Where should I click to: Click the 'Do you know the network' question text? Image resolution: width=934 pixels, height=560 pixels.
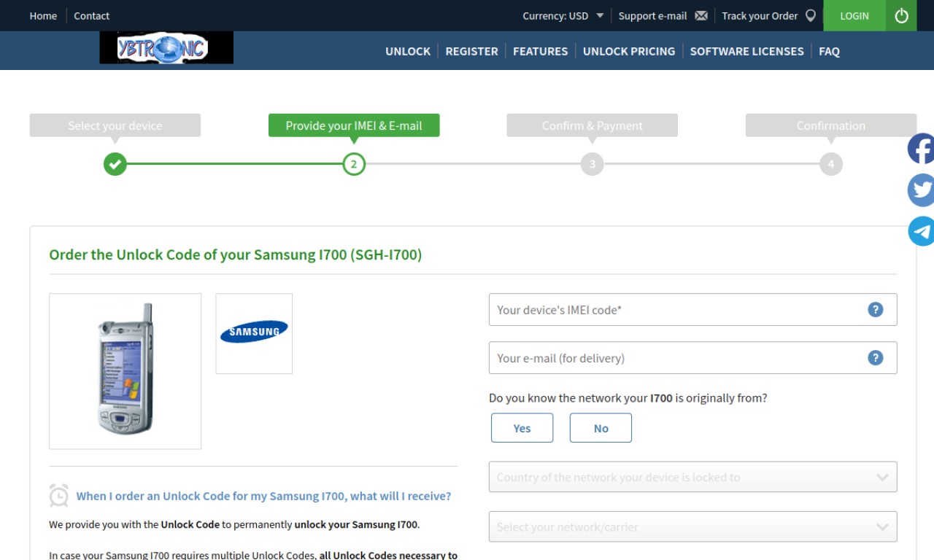pos(628,398)
